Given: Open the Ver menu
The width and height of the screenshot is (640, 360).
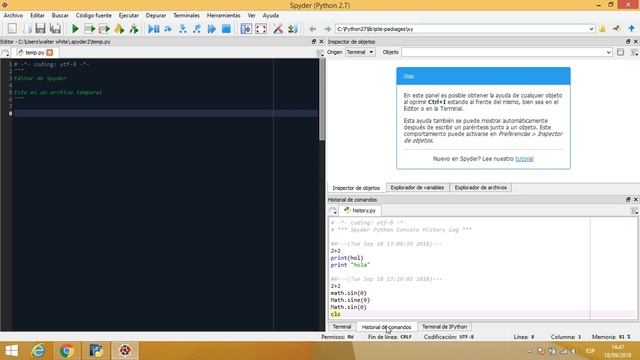Looking at the screenshot, I should pos(251,15).
